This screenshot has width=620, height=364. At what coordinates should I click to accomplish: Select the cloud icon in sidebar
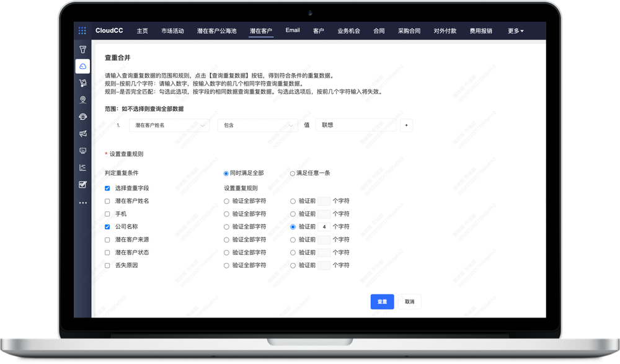tap(82, 66)
